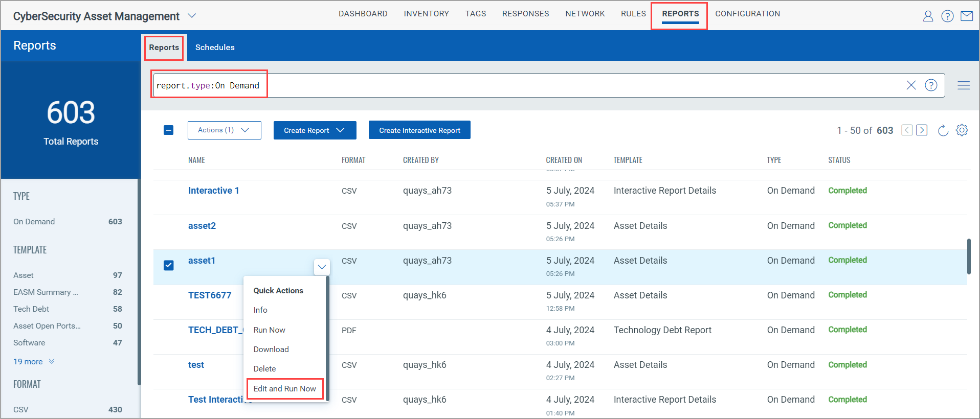980x419 pixels.
Task: Sort by STATUS column header
Action: tap(839, 160)
